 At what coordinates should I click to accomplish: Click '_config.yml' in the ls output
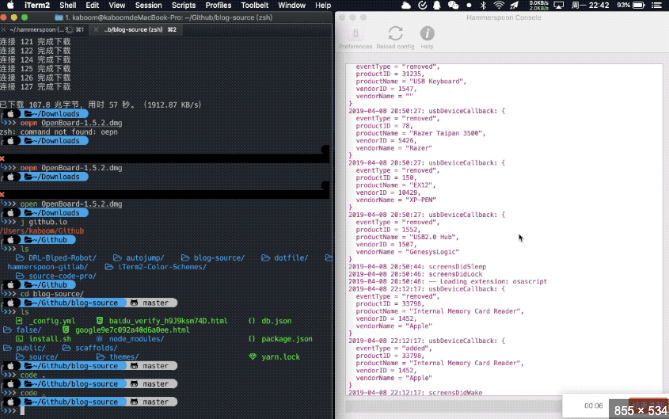(52, 321)
